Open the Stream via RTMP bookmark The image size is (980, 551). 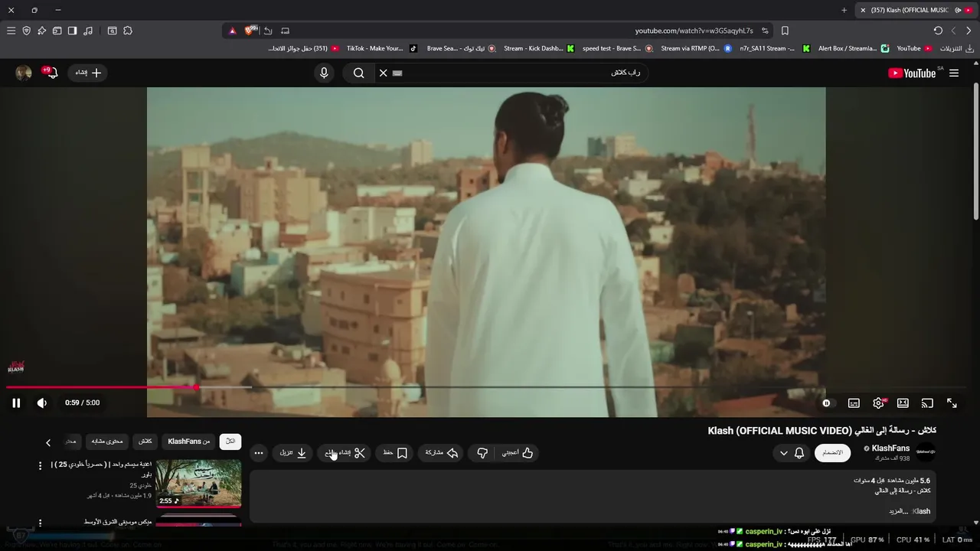[696, 48]
